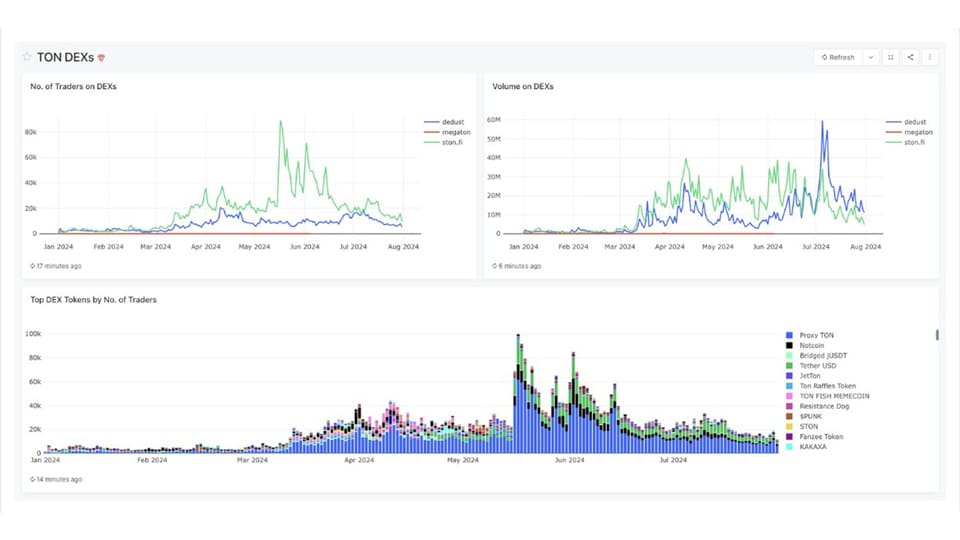960x540 pixels.
Task: Open the refresh interval dropdown arrow
Action: (871, 57)
